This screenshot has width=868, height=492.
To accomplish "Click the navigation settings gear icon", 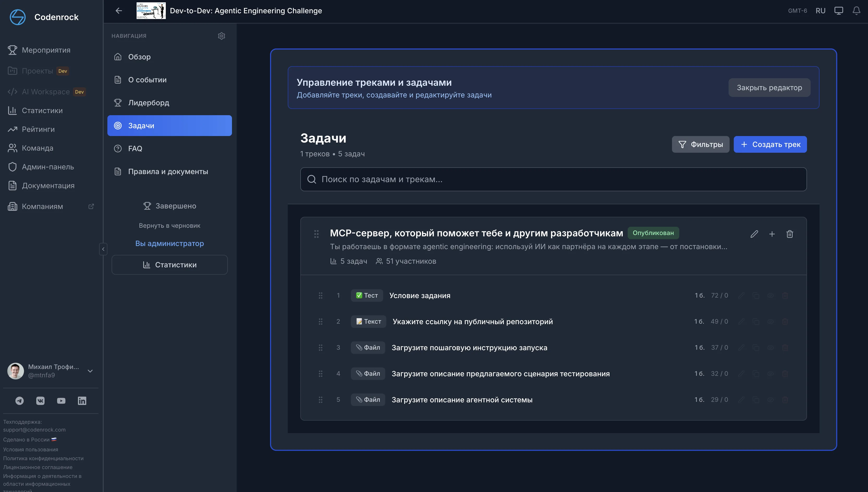I will 221,36.
